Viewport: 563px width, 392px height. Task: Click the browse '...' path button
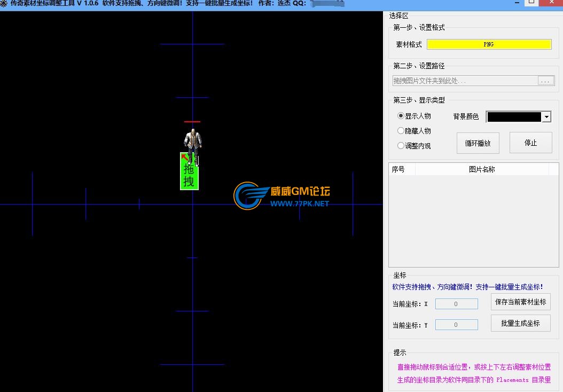tap(545, 81)
